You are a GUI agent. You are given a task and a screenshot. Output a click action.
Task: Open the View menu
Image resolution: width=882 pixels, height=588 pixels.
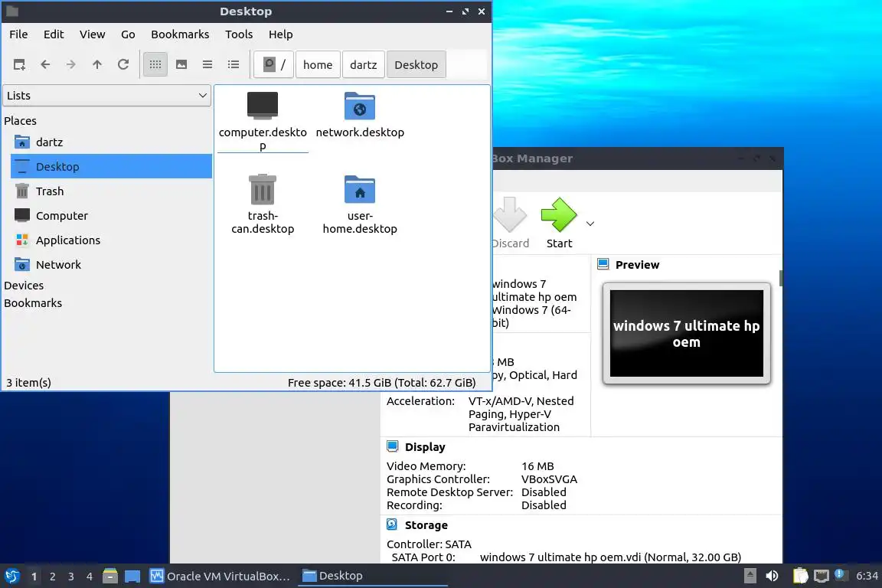[92, 34]
